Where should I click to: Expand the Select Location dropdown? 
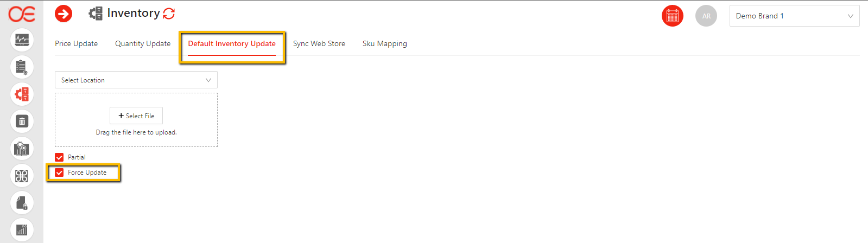coord(136,80)
